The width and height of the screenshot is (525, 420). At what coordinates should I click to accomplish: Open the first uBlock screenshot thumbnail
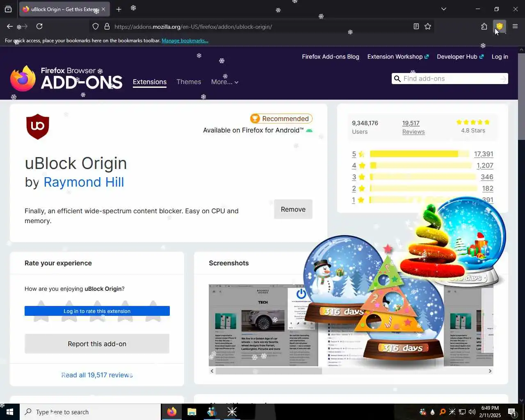point(263,325)
